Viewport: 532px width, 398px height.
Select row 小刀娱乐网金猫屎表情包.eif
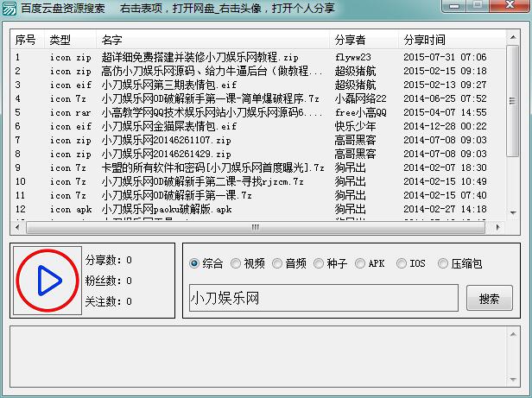click(x=258, y=126)
